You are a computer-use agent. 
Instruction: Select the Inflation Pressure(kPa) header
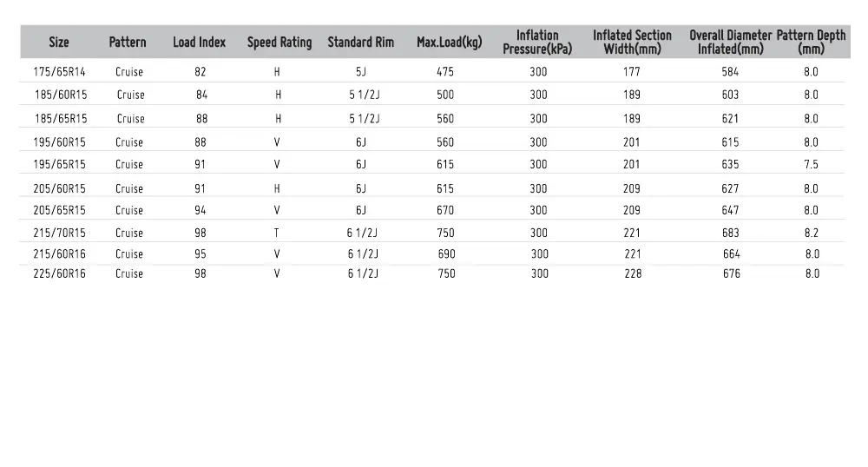tap(538, 43)
